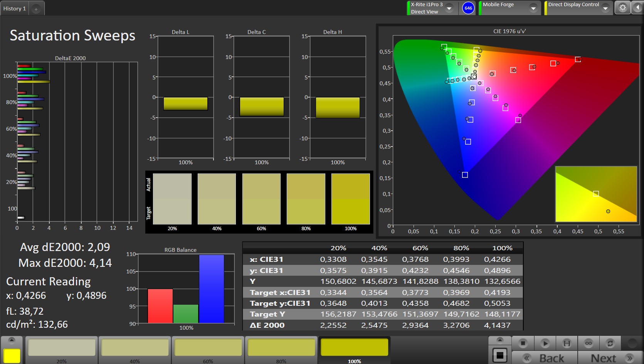Image resolution: width=644 pixels, height=364 pixels.
Task: Expand arrow above black square button
Action: click(500, 340)
